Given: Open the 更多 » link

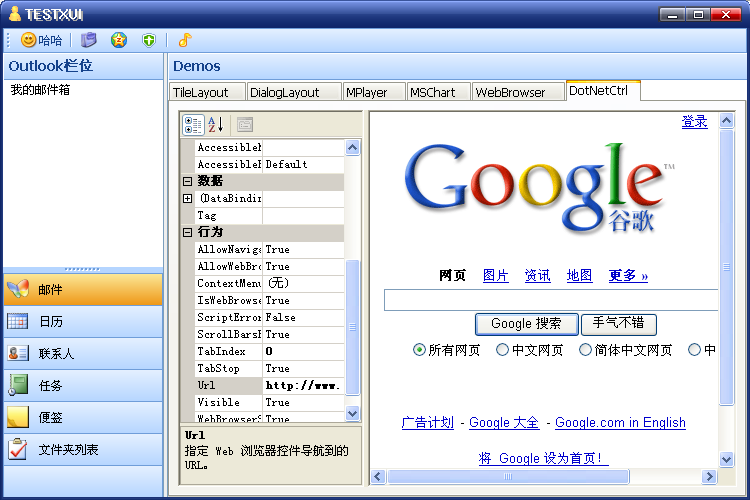Looking at the screenshot, I should 628,276.
